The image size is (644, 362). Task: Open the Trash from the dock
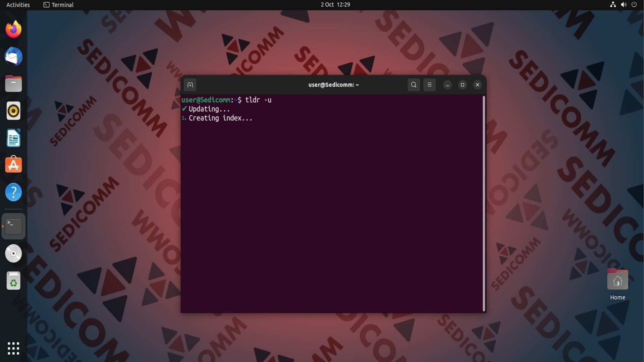(x=13, y=281)
